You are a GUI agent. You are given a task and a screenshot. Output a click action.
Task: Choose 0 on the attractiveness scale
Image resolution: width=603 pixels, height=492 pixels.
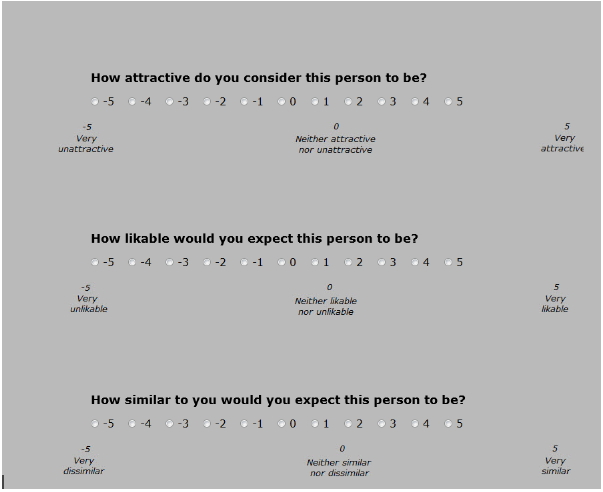[282, 102]
